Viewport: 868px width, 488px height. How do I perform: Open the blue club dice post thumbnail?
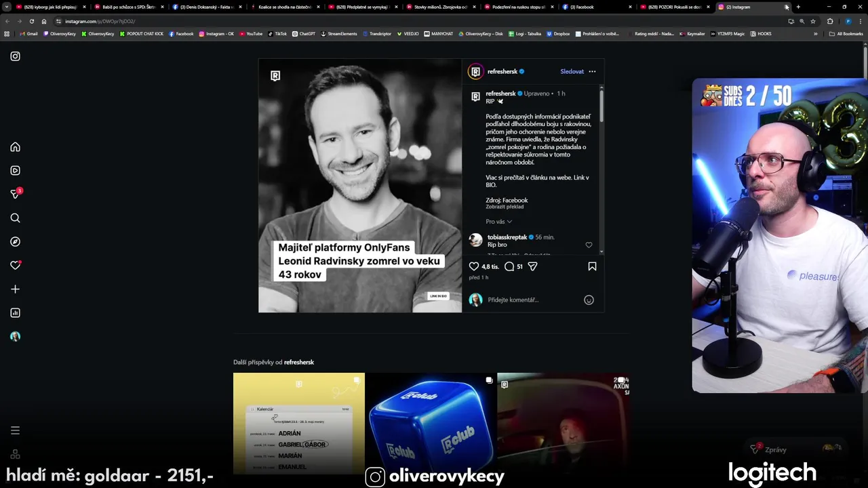click(x=431, y=424)
